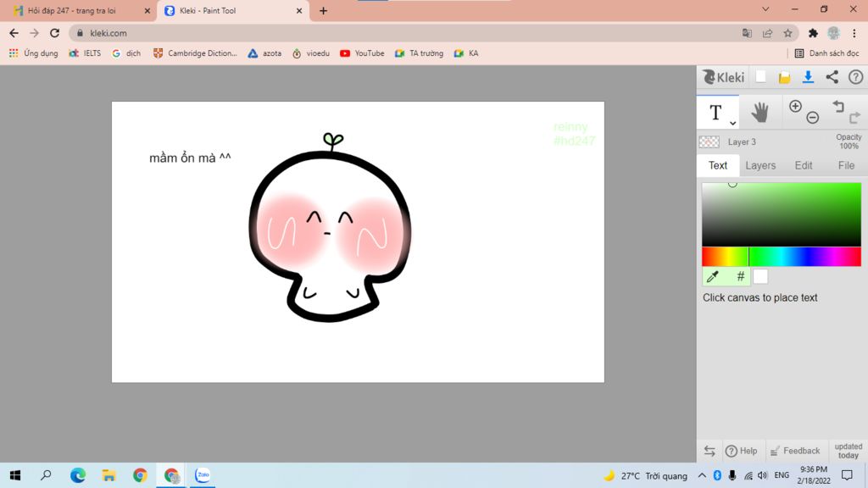Share this page from the address bar
Image resolution: width=868 pixels, height=488 pixels.
click(x=767, y=33)
